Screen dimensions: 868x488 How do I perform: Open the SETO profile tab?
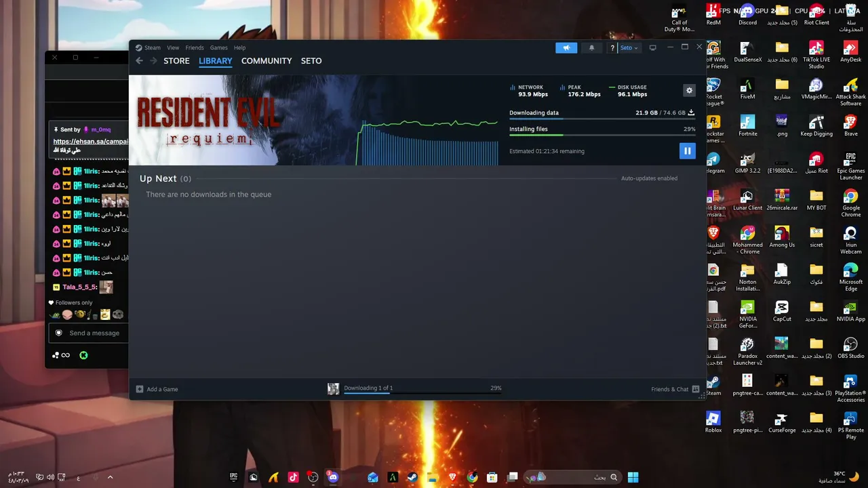[x=311, y=61]
